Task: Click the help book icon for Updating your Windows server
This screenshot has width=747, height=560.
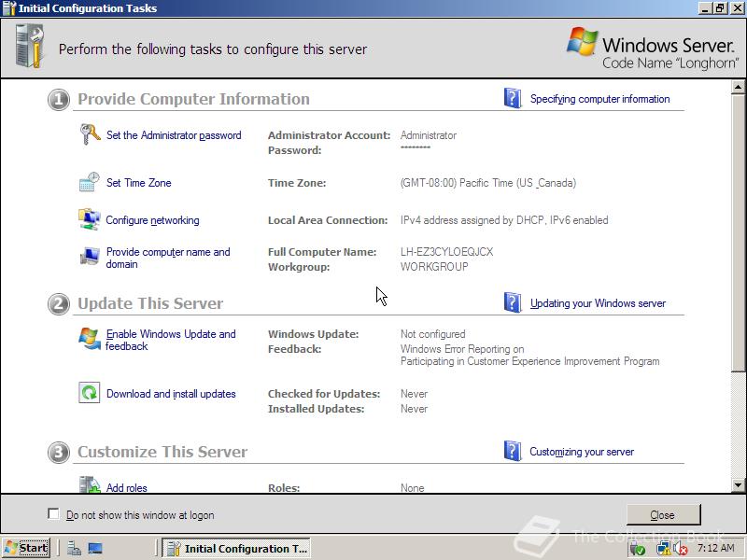Action: (x=513, y=302)
